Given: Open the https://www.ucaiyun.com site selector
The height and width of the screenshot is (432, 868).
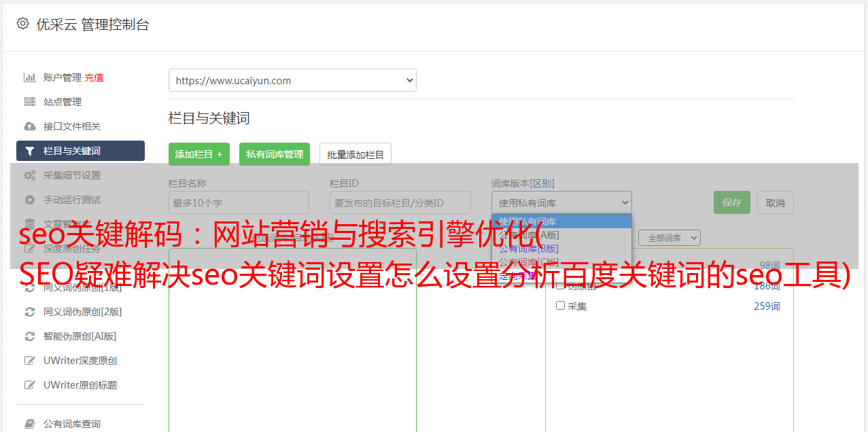Looking at the screenshot, I should coord(292,80).
